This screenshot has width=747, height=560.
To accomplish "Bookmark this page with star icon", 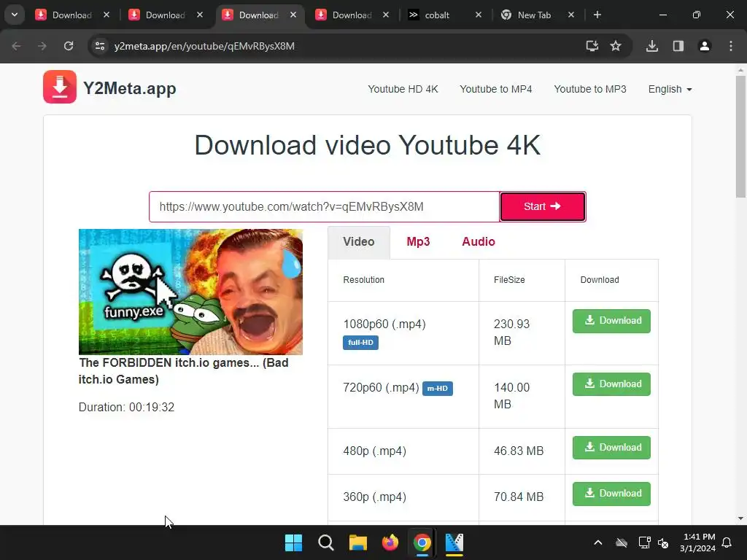I will coord(616,46).
